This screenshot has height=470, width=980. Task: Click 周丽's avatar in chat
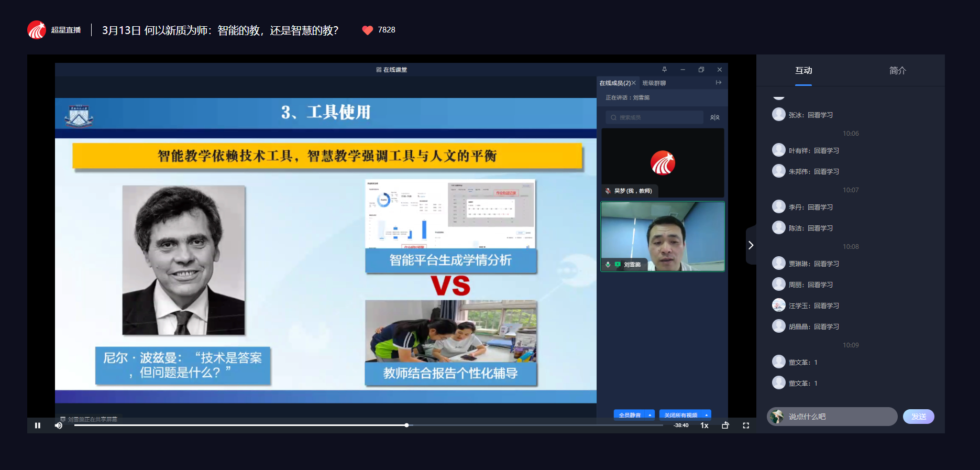pyautogui.click(x=779, y=284)
